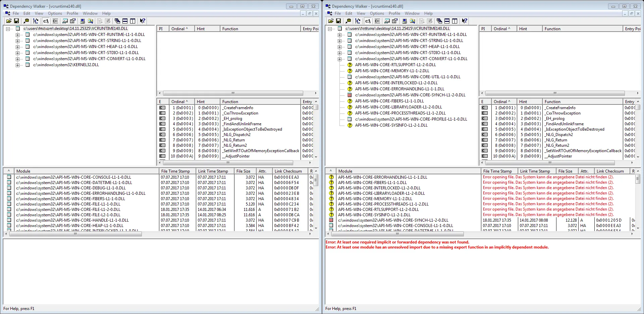Expand CRT-STRING-L1-1-0.DLL node in left window
Viewport: 644px width, 314px height.
coord(17,41)
